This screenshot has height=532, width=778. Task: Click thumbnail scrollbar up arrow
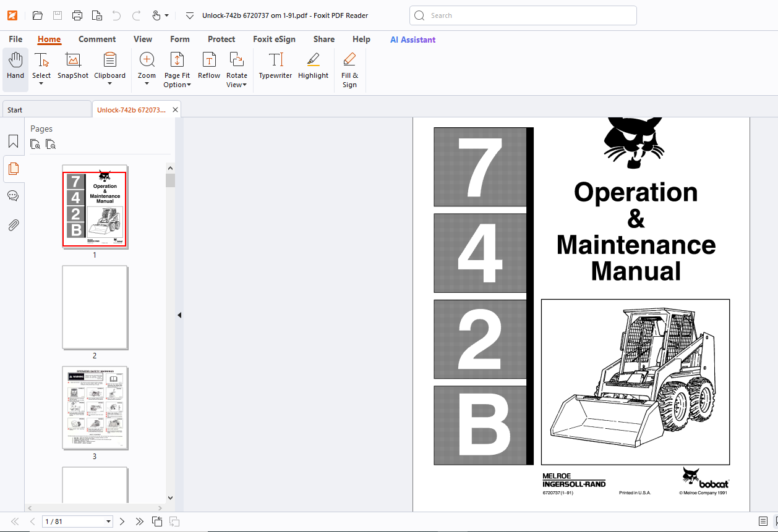click(x=170, y=167)
